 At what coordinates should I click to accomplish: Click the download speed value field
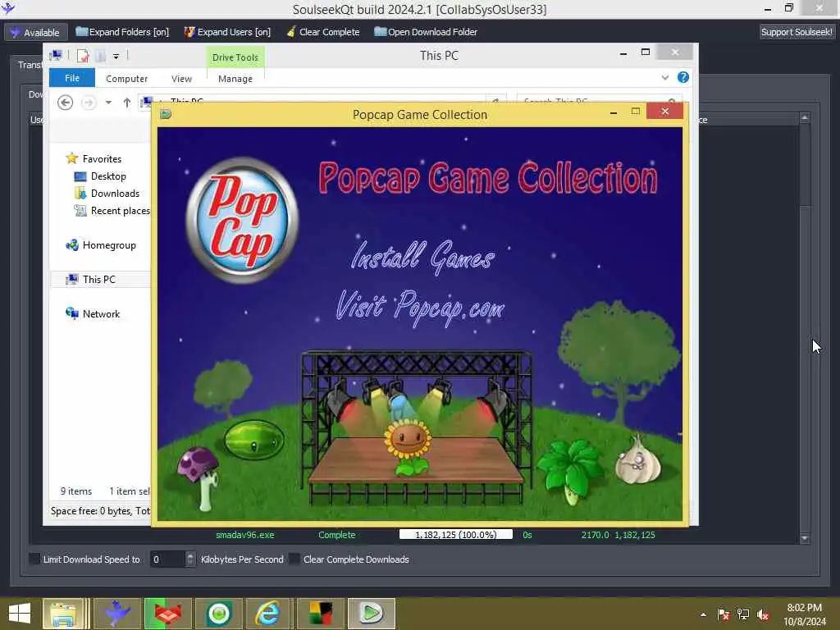(x=167, y=559)
